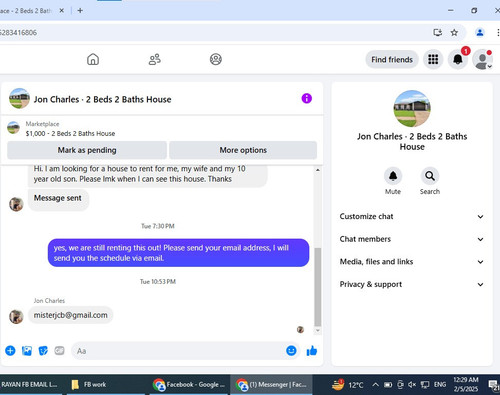Choose a GIF from composer
500x395 pixels.
point(59,351)
